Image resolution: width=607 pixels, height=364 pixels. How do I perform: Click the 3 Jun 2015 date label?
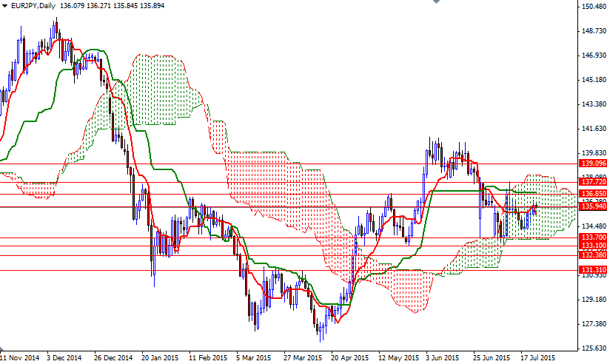click(442, 358)
